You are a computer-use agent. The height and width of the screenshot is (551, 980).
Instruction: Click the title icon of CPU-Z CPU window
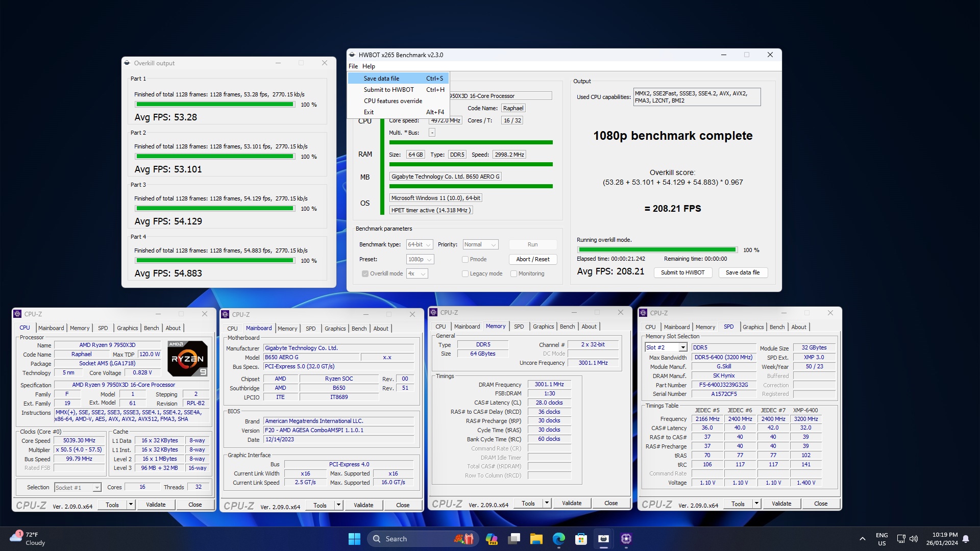18,314
